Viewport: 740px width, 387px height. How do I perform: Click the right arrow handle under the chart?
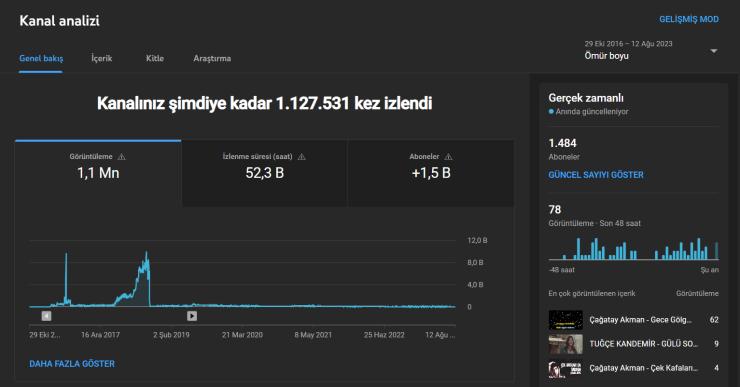[192, 316]
